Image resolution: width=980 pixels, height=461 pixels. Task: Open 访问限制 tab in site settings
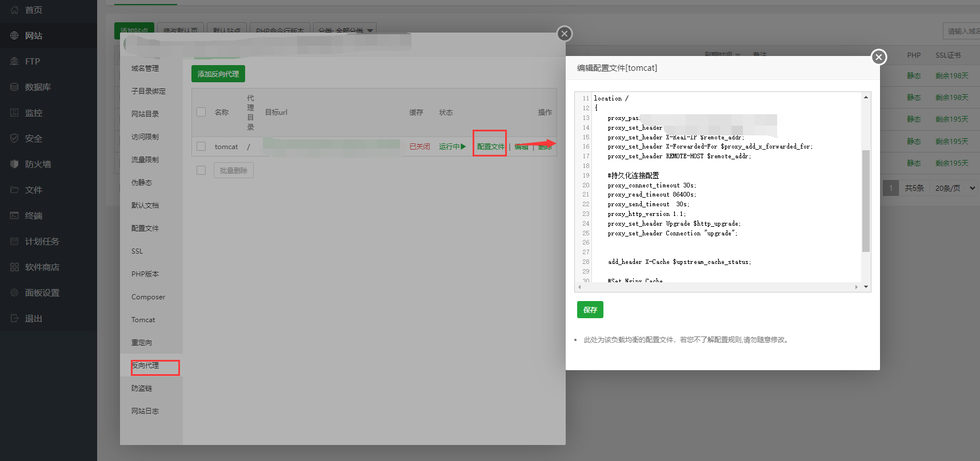point(145,137)
